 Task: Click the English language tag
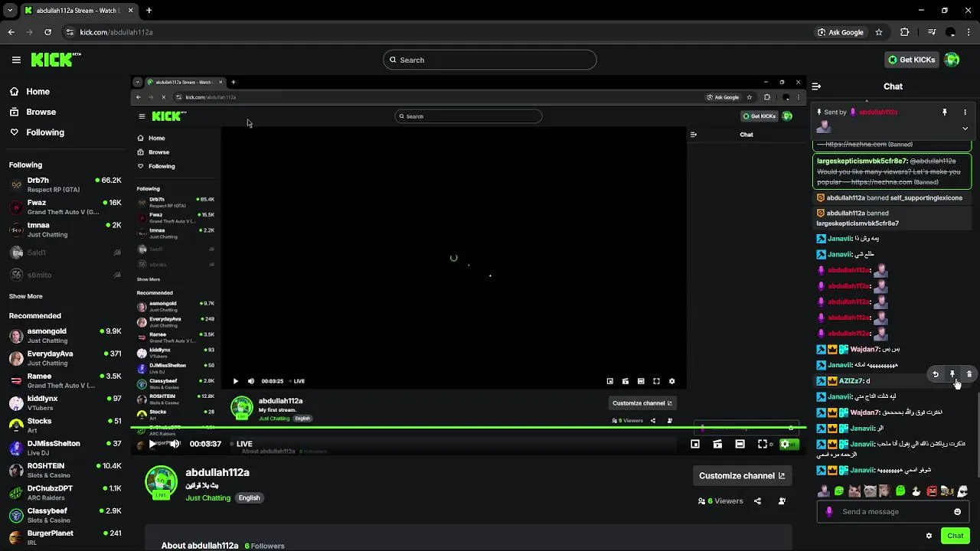(x=249, y=497)
